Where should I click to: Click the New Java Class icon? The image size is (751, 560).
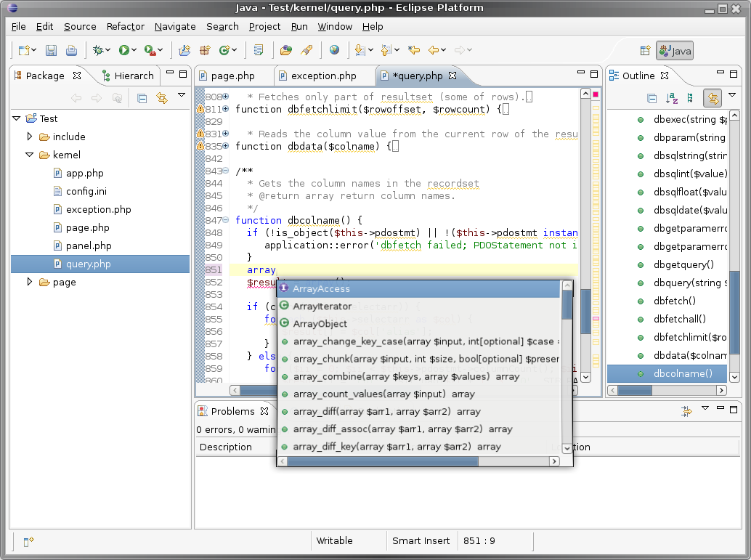[224, 50]
